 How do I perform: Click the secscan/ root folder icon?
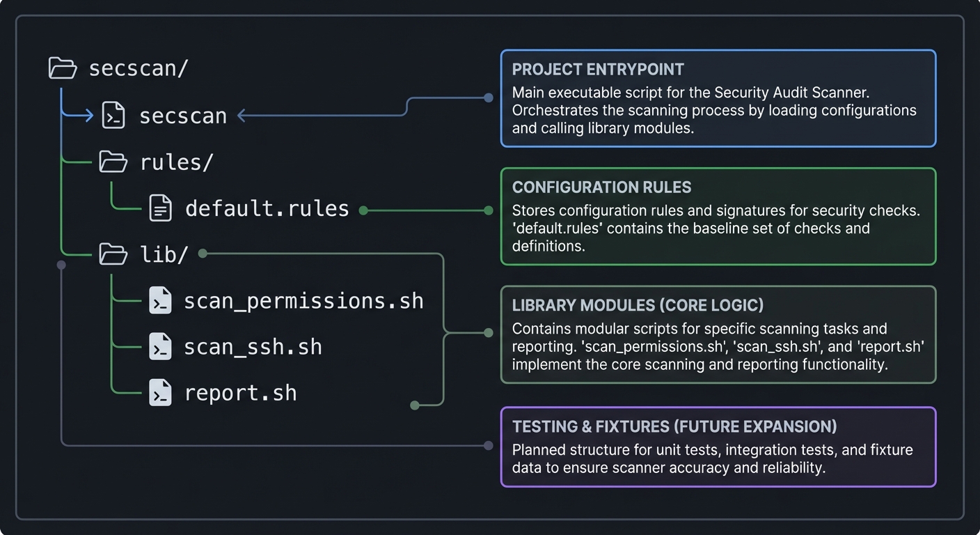click(63, 68)
